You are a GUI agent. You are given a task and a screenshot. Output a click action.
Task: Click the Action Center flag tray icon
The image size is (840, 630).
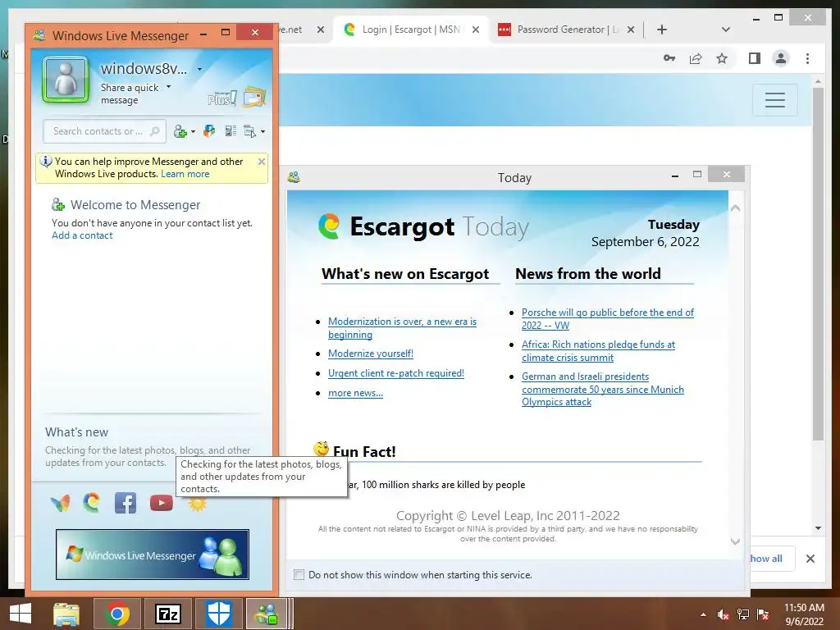point(763,614)
